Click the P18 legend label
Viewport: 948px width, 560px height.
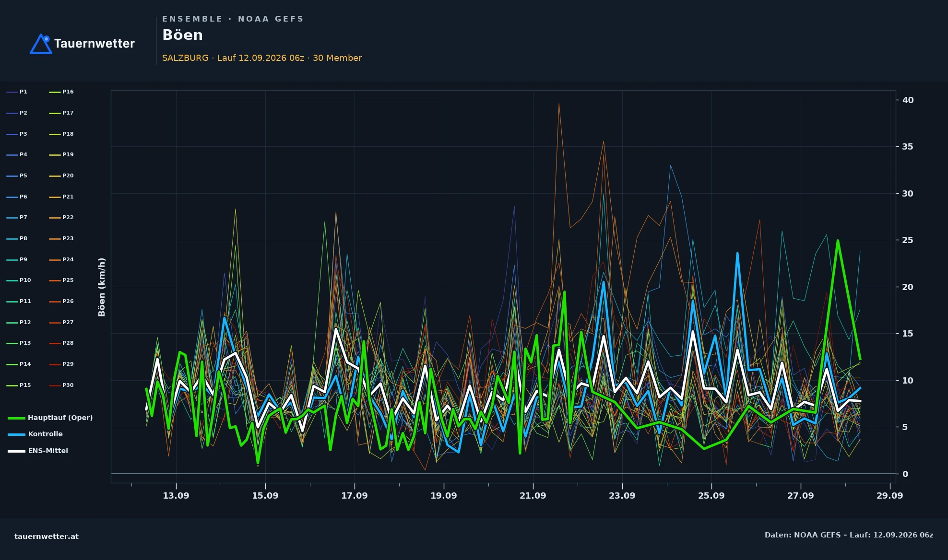coord(68,134)
